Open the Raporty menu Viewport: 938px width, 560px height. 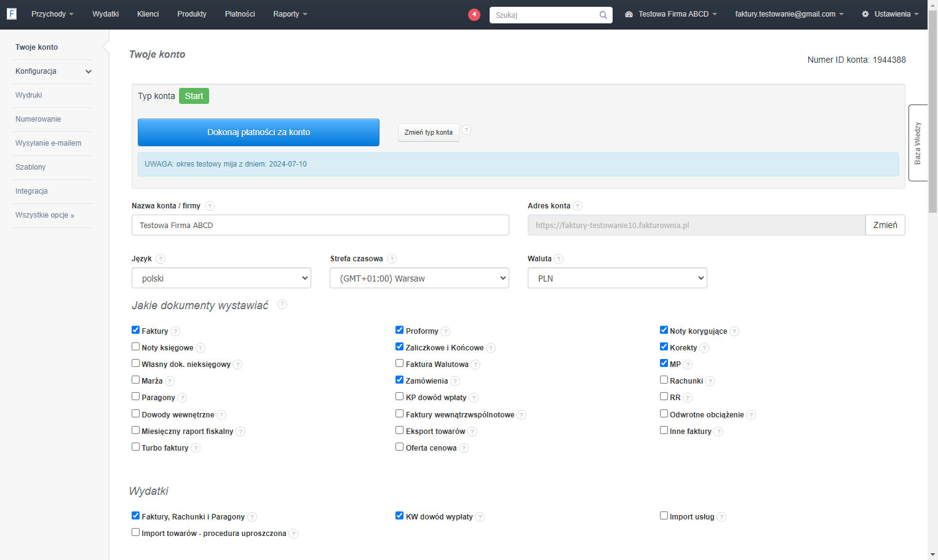[290, 14]
